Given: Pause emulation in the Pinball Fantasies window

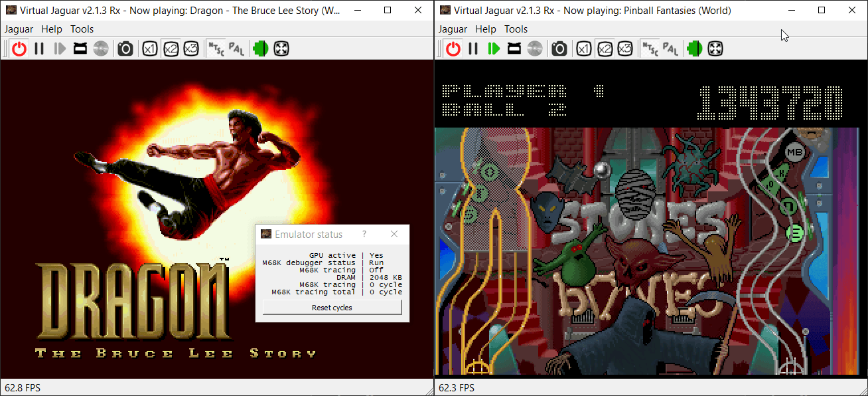Looking at the screenshot, I should pyautogui.click(x=473, y=49).
